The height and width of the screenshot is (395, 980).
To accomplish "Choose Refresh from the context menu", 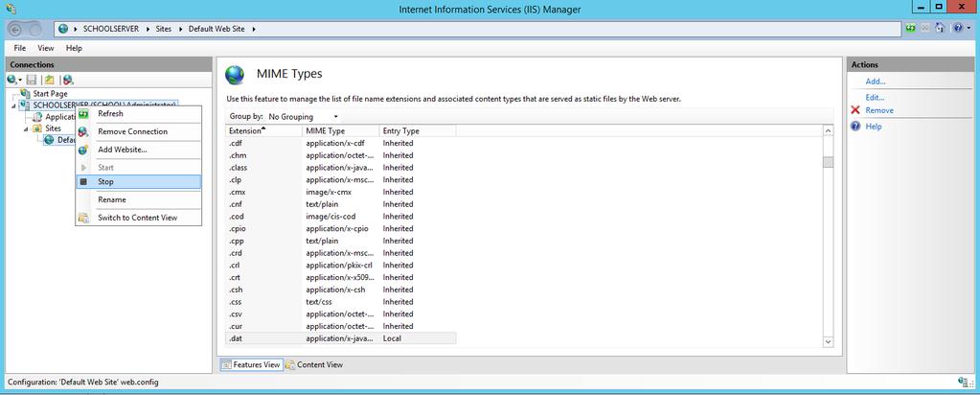I will point(139,114).
